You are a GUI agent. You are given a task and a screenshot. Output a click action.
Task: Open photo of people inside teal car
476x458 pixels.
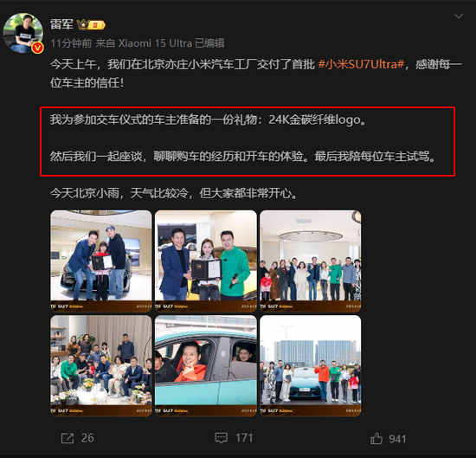point(206,365)
